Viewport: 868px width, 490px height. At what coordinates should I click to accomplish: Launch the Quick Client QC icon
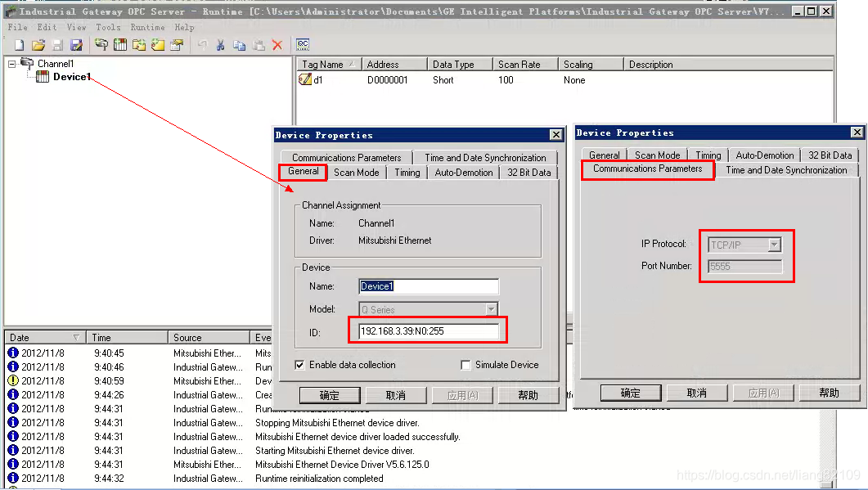click(x=302, y=44)
